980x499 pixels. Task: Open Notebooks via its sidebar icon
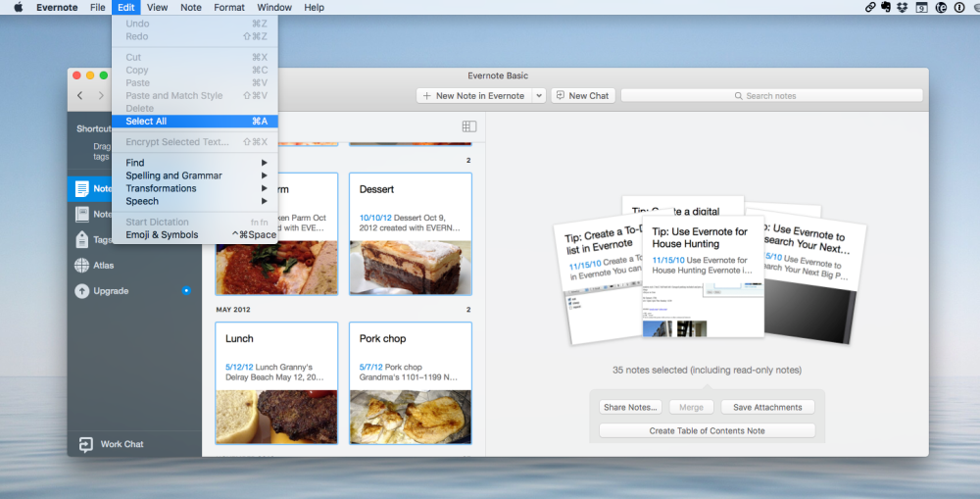(82, 214)
